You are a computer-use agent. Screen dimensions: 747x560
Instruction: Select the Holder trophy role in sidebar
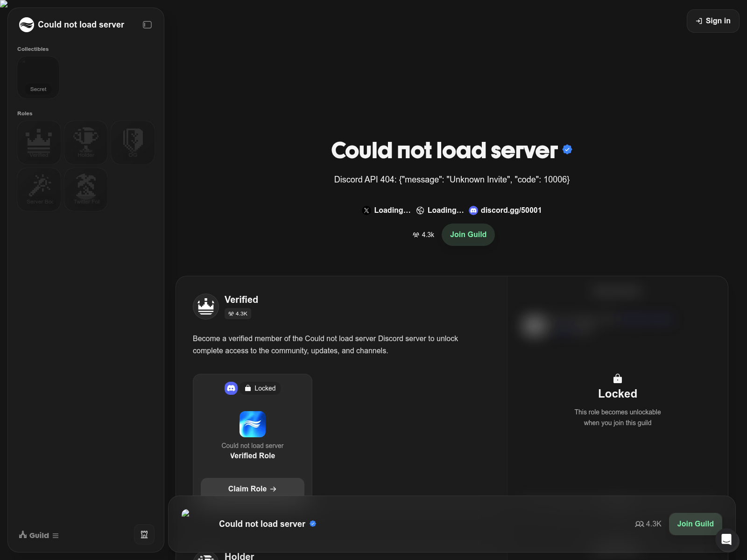[x=86, y=142]
